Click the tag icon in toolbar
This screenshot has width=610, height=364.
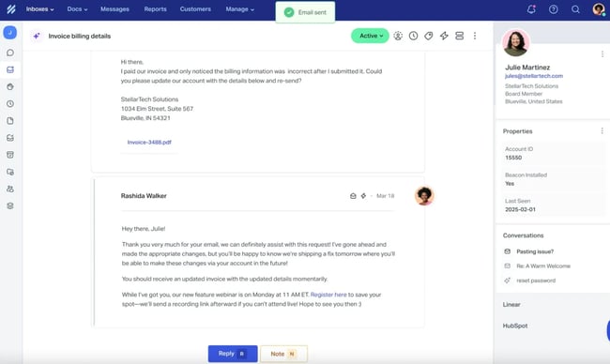(x=428, y=36)
